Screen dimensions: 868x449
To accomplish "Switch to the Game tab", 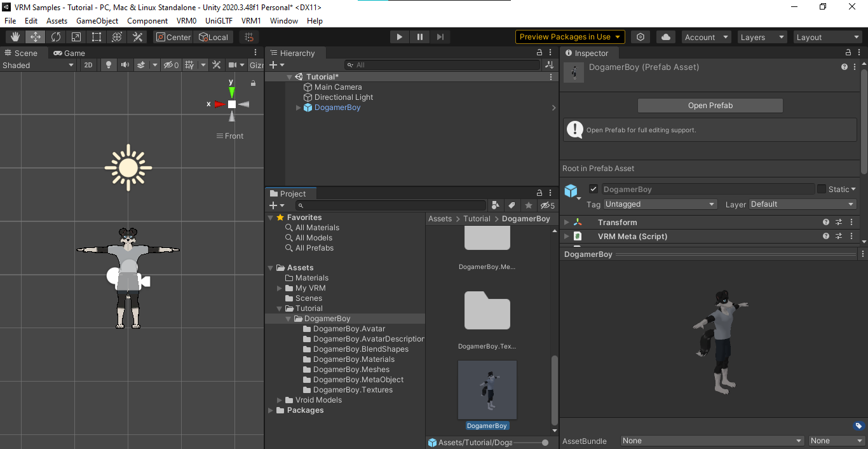I will (69, 53).
